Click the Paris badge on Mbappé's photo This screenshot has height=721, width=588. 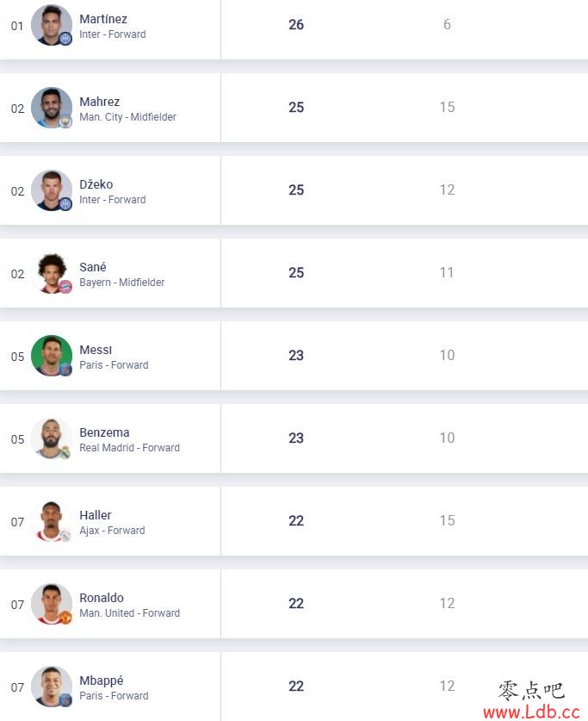[65, 700]
